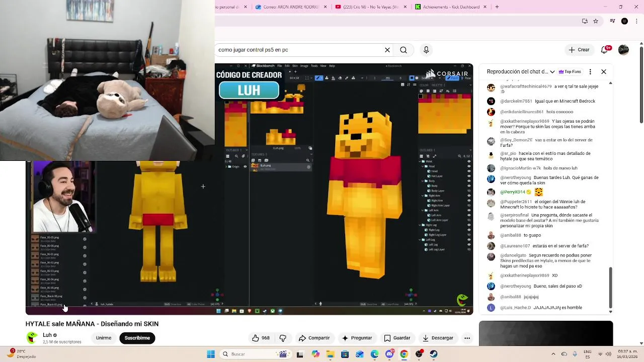The width and height of the screenshot is (644, 362).
Task: Toggle Left Leg Layer eye in video
Action: pyautogui.click(x=469, y=249)
